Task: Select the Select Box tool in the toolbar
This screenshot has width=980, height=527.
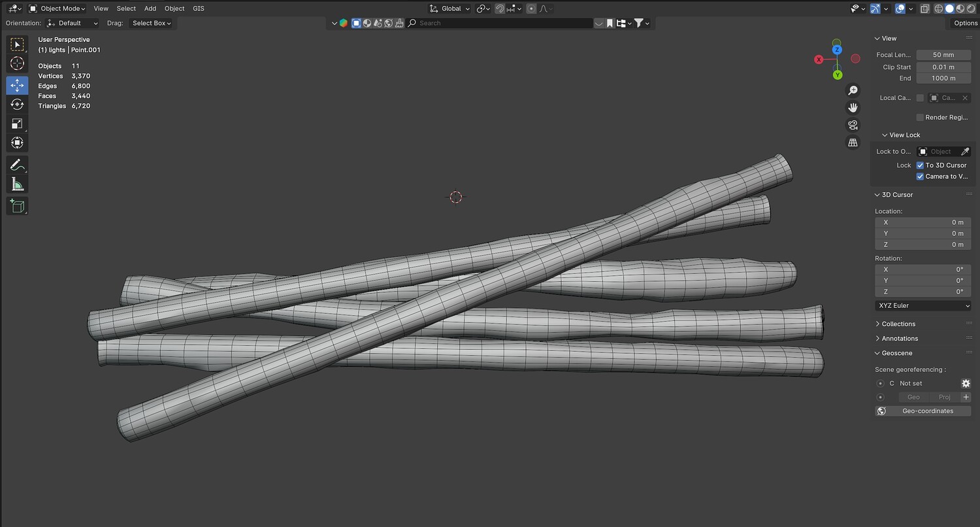Action: coord(18,44)
